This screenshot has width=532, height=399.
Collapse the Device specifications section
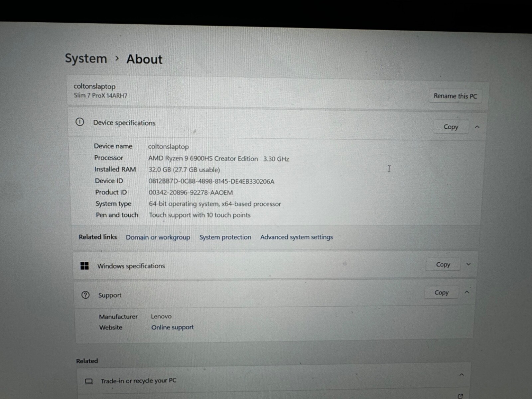pos(477,127)
